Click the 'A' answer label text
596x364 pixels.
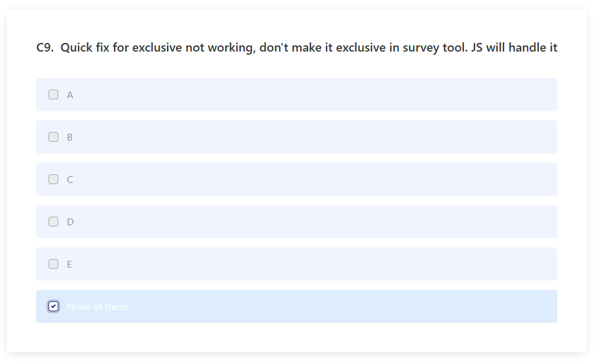70,95
